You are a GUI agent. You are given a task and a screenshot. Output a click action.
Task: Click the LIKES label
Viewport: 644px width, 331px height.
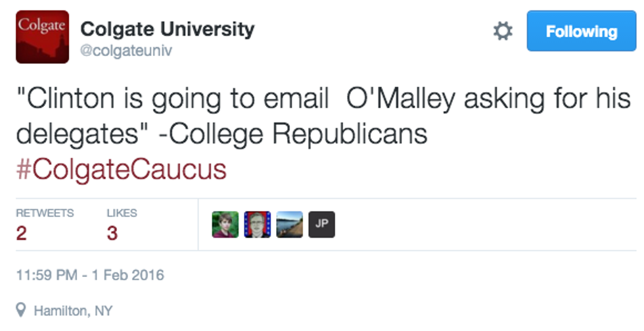122,213
